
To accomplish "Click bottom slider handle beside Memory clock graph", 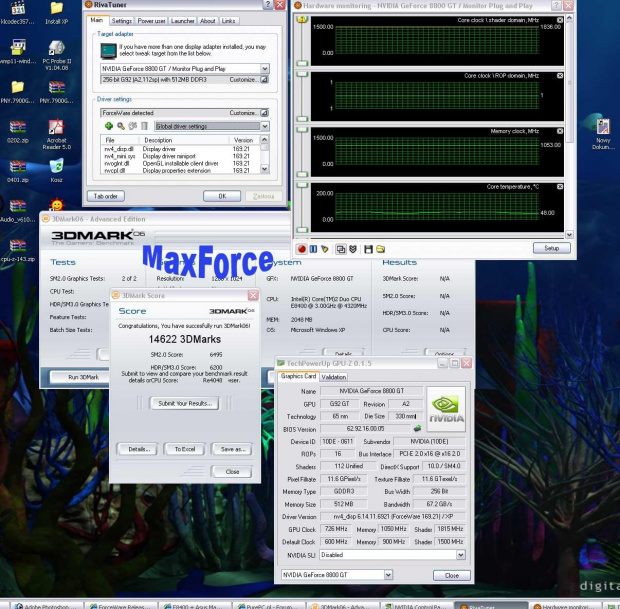I will click(x=302, y=174).
